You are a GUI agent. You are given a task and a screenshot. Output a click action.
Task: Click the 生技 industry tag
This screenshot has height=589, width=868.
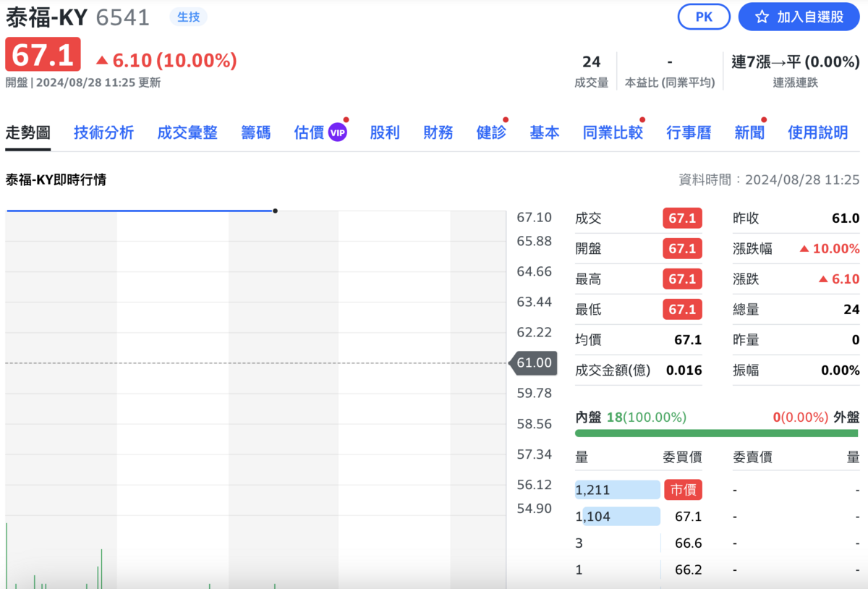click(189, 17)
